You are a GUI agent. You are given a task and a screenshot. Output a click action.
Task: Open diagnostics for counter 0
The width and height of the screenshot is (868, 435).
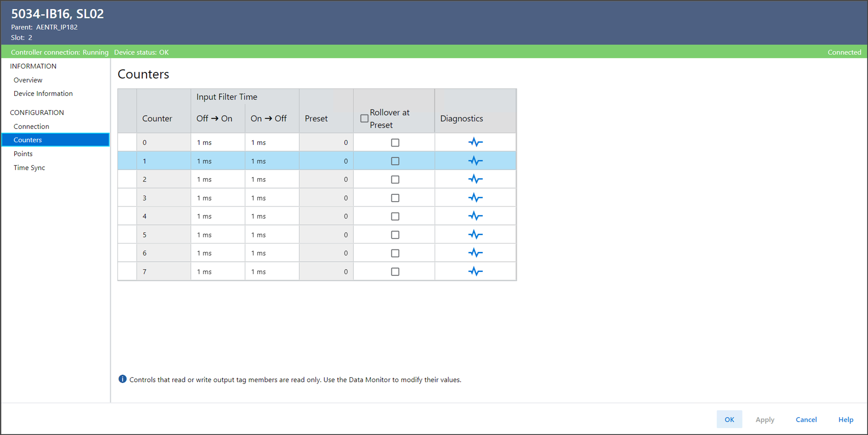tap(475, 142)
